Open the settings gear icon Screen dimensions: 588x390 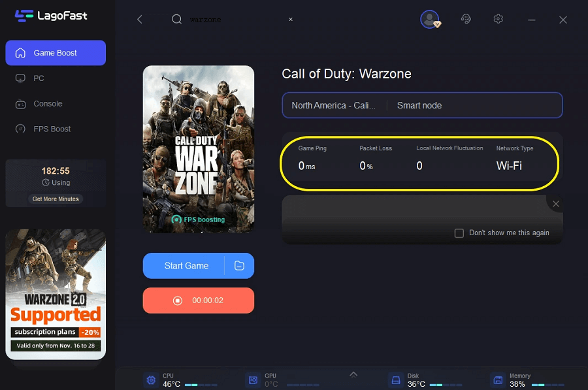[x=498, y=20]
